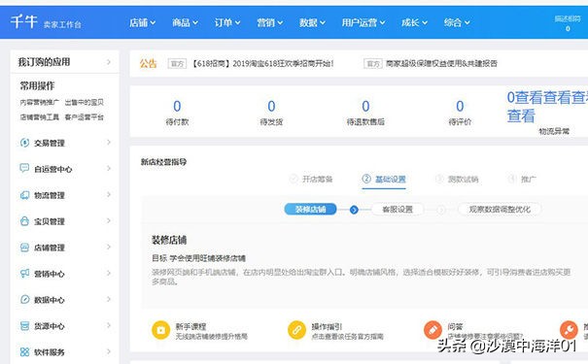Expand the 物流管理 row chevron
Image resolution: width=588 pixels, height=364 pixels.
click(109, 195)
